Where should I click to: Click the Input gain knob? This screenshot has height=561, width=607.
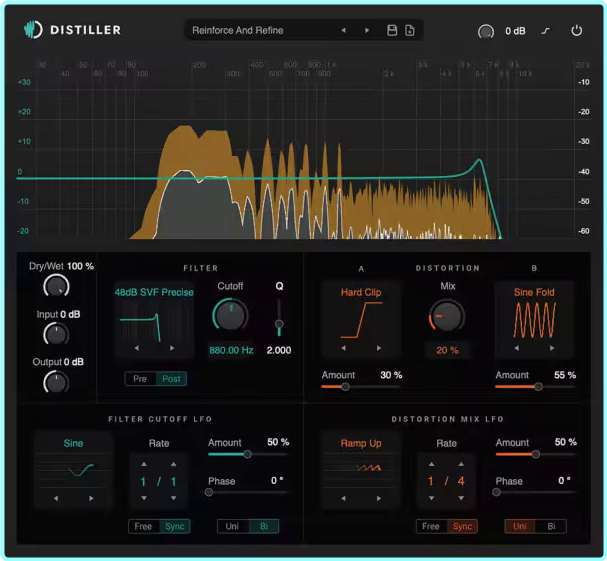point(56,334)
